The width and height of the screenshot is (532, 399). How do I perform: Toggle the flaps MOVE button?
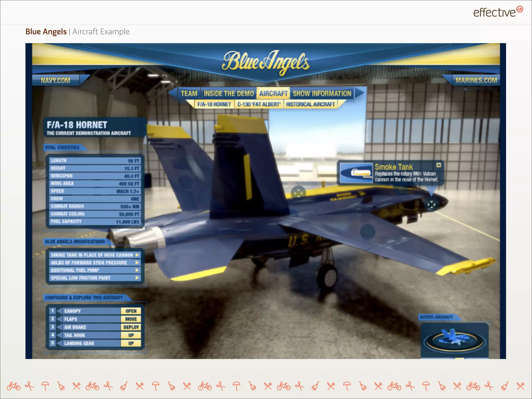pyautogui.click(x=131, y=319)
